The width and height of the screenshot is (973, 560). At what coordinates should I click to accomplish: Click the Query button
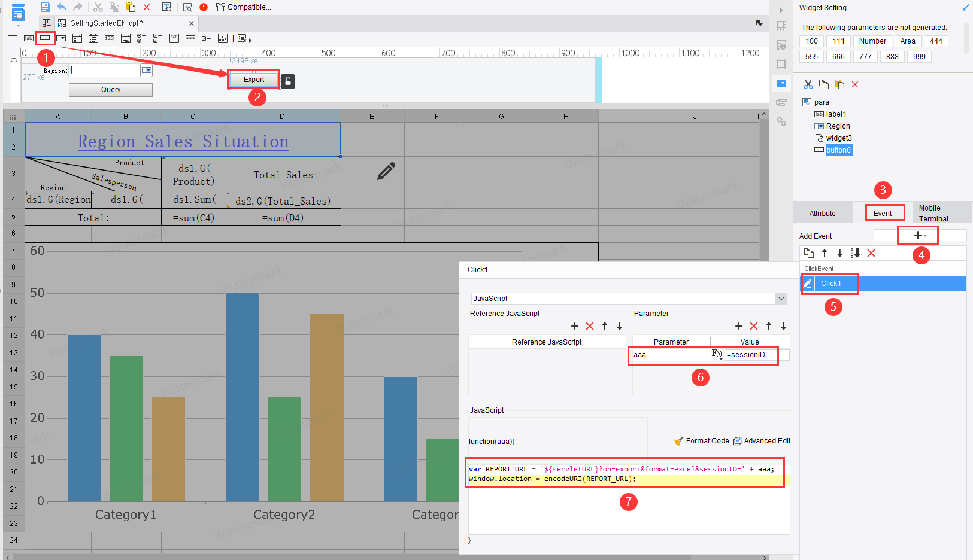[x=110, y=90]
